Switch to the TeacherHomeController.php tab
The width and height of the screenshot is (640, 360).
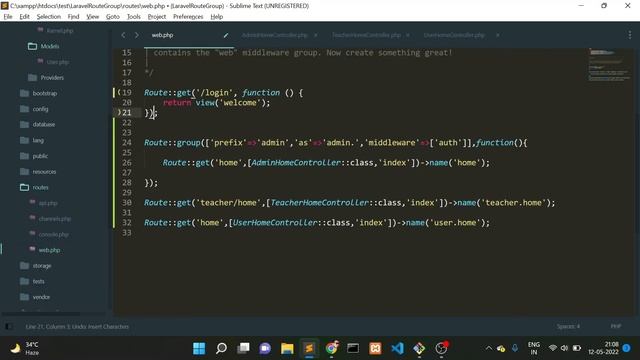366,35
